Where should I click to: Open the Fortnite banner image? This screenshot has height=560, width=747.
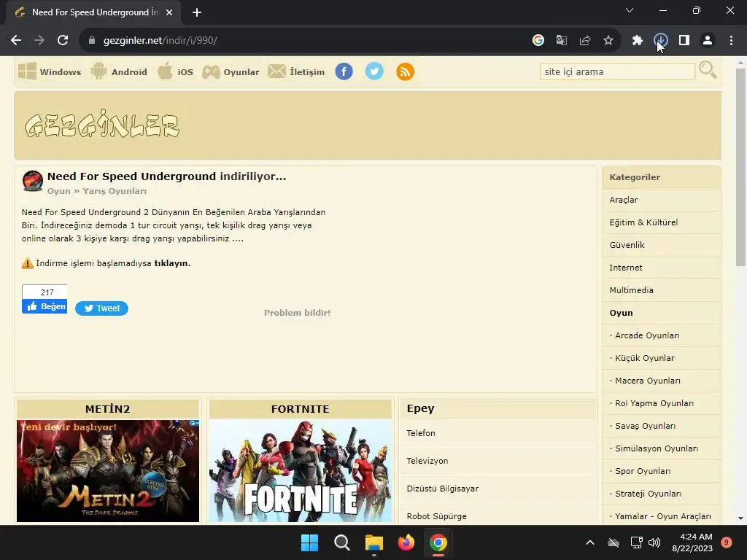pyautogui.click(x=300, y=470)
